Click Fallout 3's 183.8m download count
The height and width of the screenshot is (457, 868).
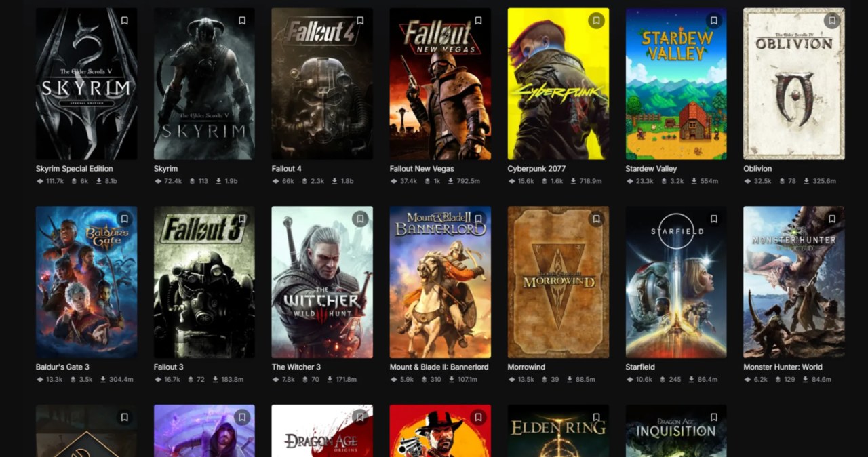(229, 380)
